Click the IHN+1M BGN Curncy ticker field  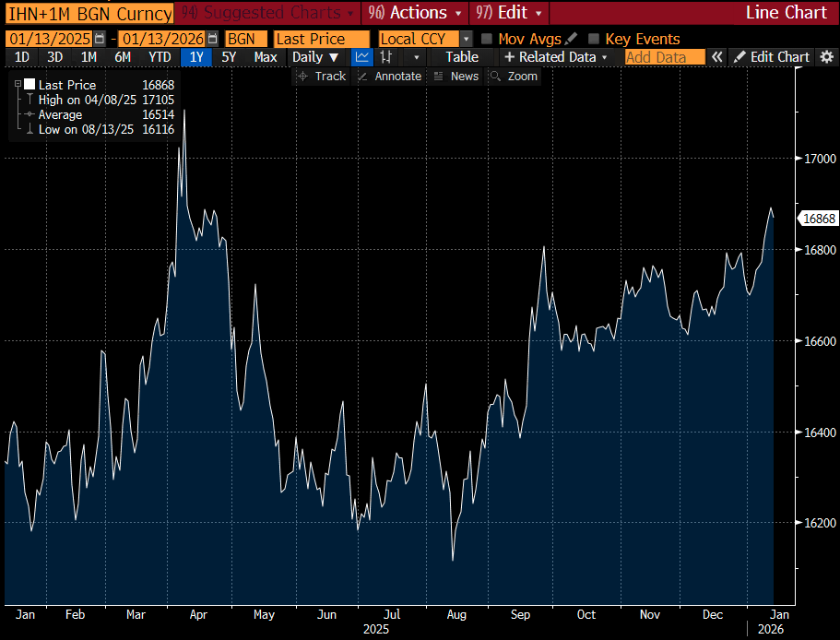pyautogui.click(x=89, y=13)
